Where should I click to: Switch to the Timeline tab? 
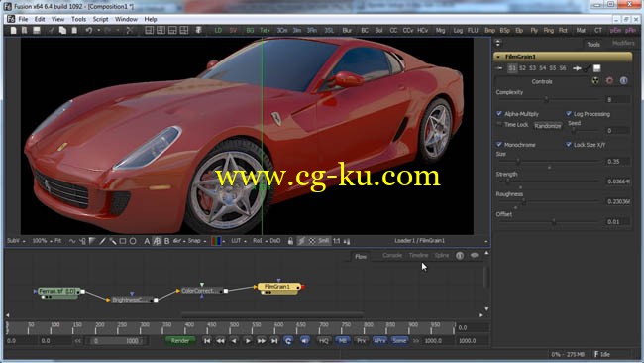click(x=418, y=255)
